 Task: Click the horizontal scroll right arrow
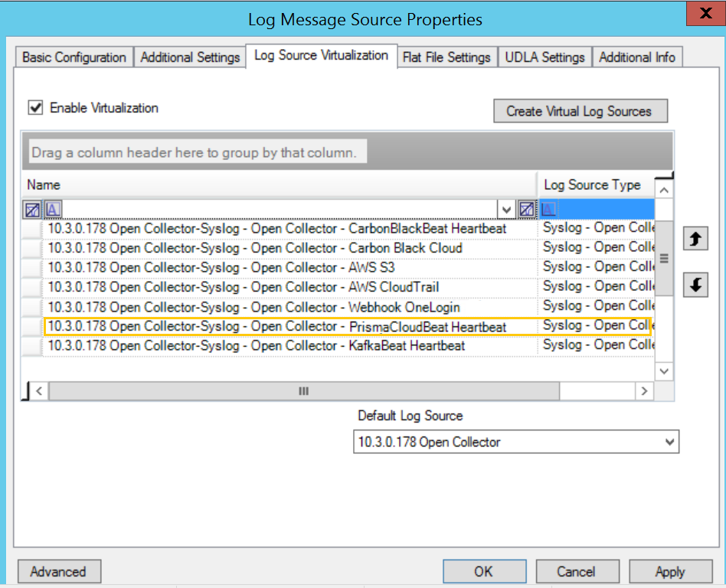pos(645,390)
